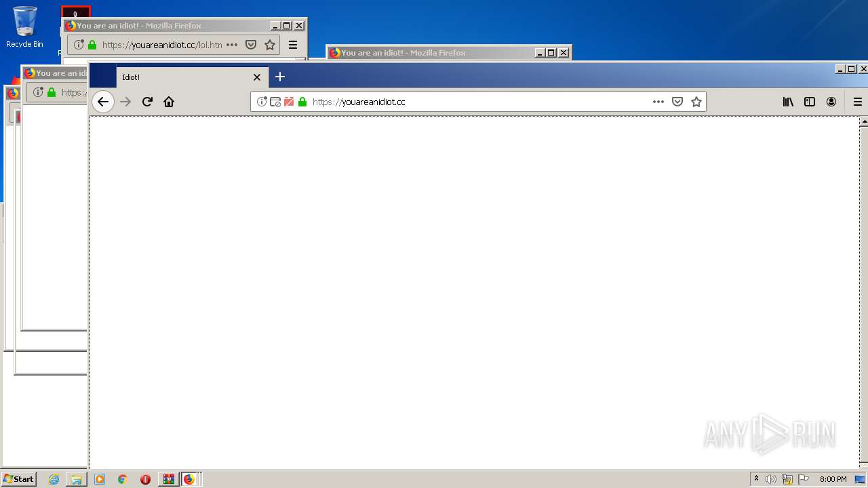The image size is (868, 488).
Task: Switch to the WinRAR taskbar button
Action: 168,479
